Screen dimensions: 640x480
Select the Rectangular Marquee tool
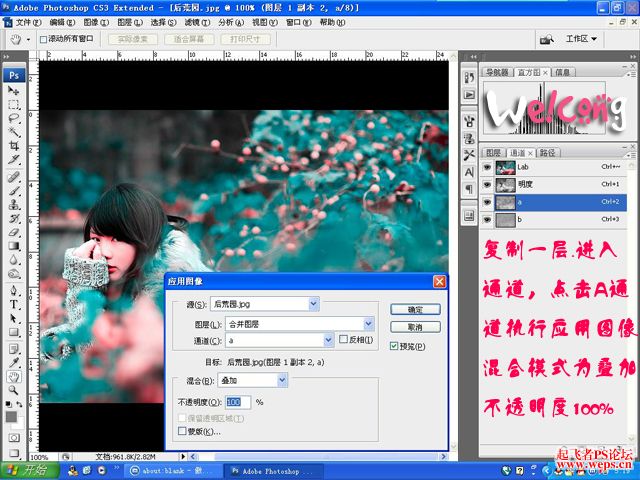14,104
